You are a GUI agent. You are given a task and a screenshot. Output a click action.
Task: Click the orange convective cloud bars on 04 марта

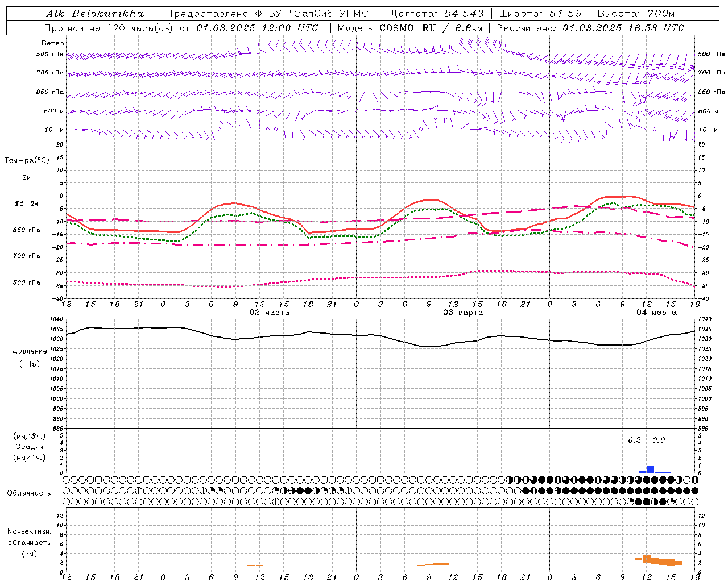[659, 560]
